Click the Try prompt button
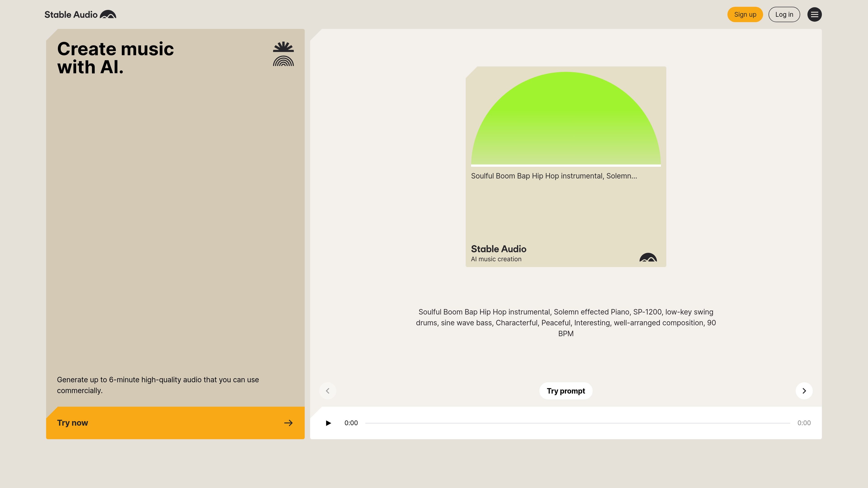Image resolution: width=868 pixels, height=488 pixels. [x=566, y=391]
